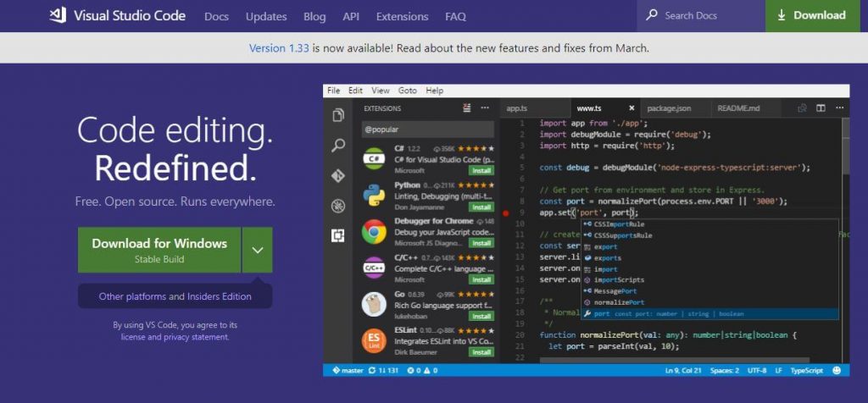The width and height of the screenshot is (868, 403).
Task: Install the Go extension
Action: coord(481,316)
